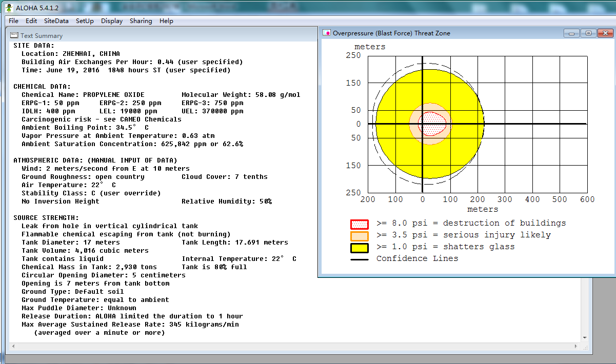Click 'No Inversion Height' text

pos(61,201)
